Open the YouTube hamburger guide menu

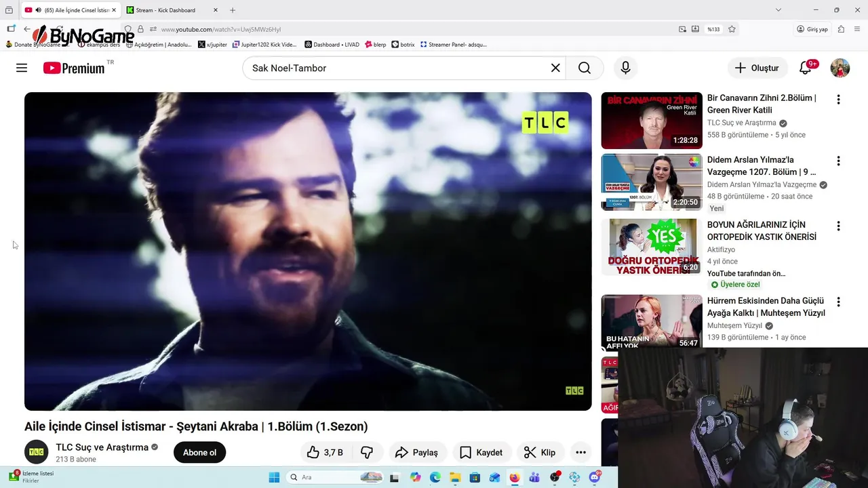(x=22, y=68)
